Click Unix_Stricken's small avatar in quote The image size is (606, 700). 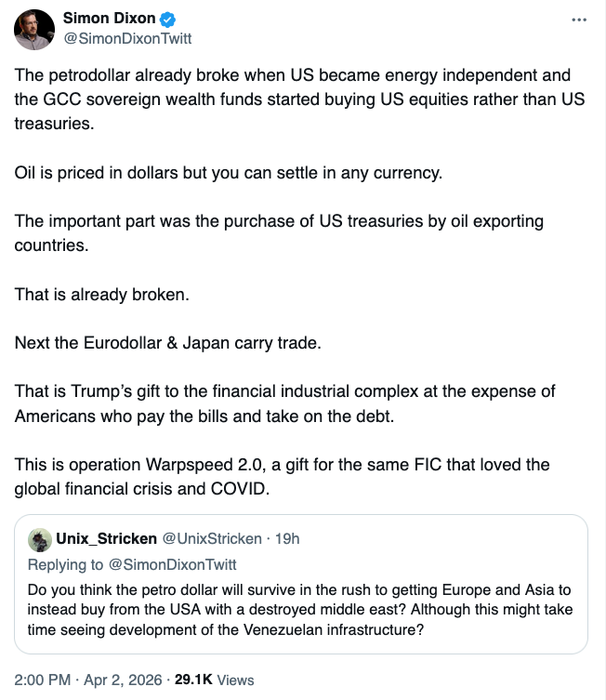click(x=40, y=539)
